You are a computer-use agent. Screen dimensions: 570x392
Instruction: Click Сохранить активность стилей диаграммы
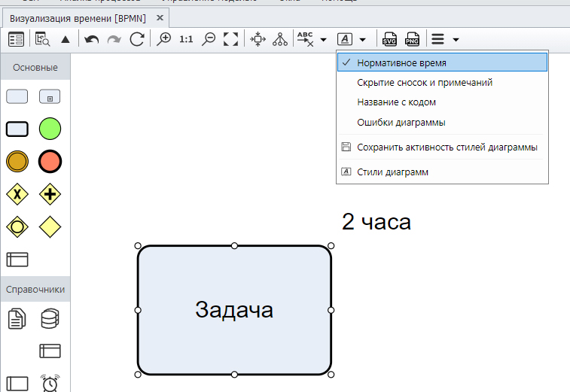[x=447, y=147]
